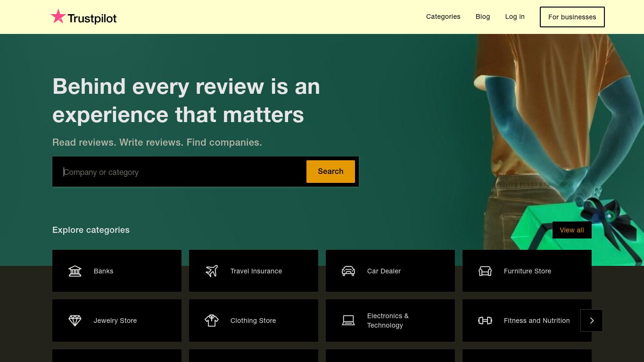Browse the Travel Insurance category
This screenshot has height=362, width=644.
click(x=254, y=271)
